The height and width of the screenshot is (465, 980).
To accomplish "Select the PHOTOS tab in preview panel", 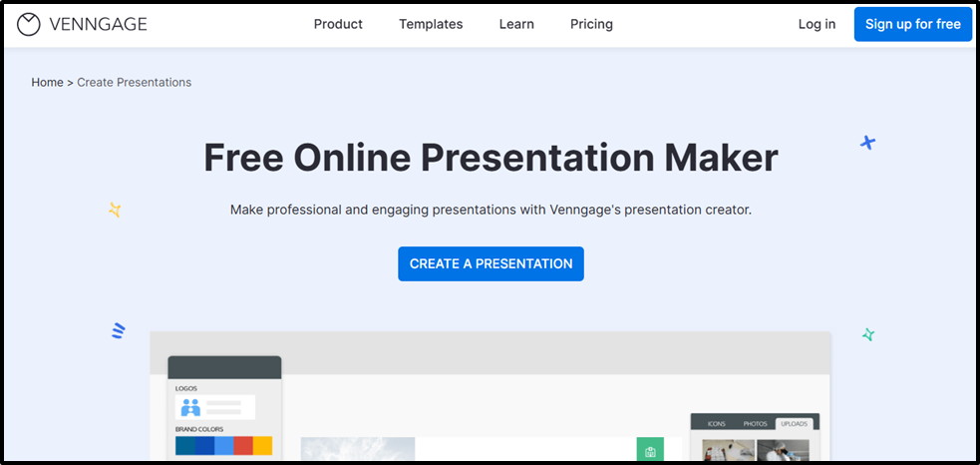I will [x=755, y=424].
